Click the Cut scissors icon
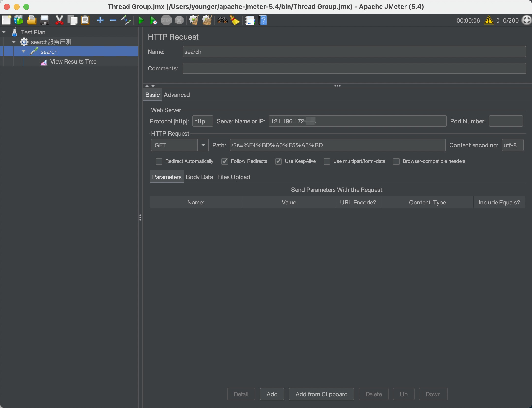The width and height of the screenshot is (532, 408). tap(59, 20)
